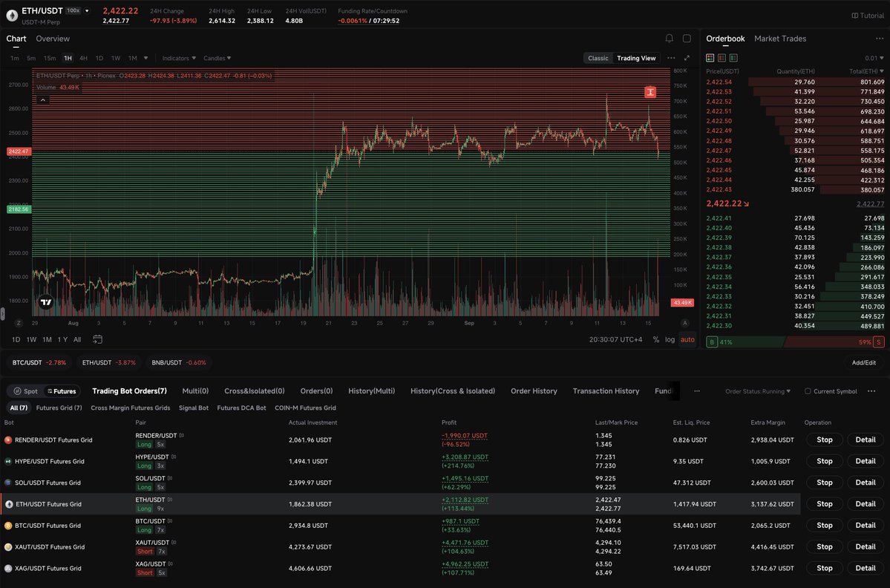
Task: Open the orderbook more options menu
Action: pyautogui.click(x=879, y=39)
